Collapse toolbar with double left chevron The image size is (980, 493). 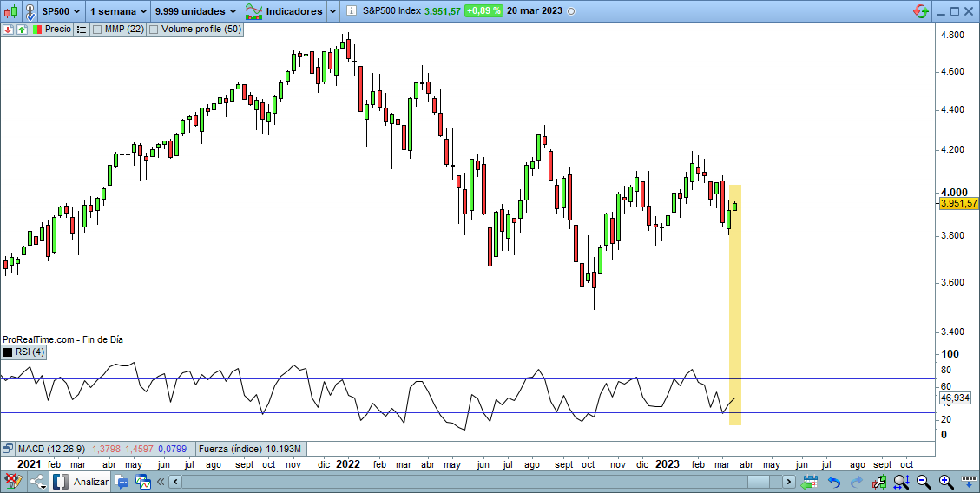(161, 482)
